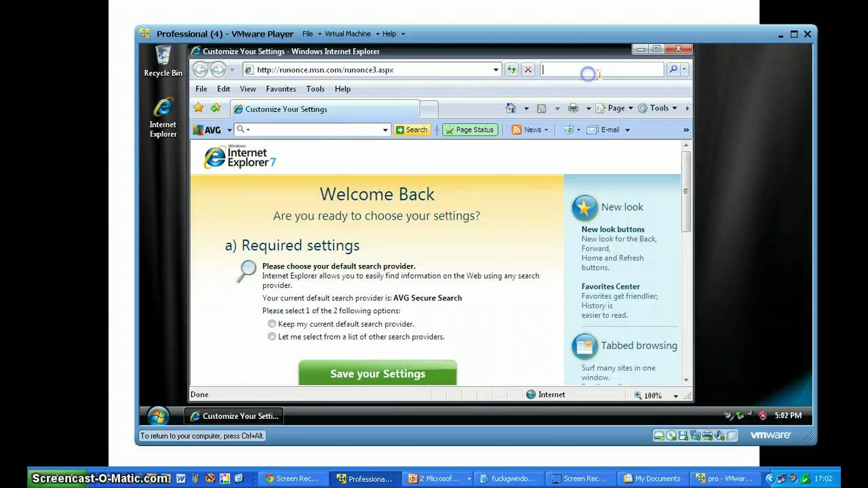Click the Internet Explorer desktop icon

pyautogui.click(x=163, y=118)
